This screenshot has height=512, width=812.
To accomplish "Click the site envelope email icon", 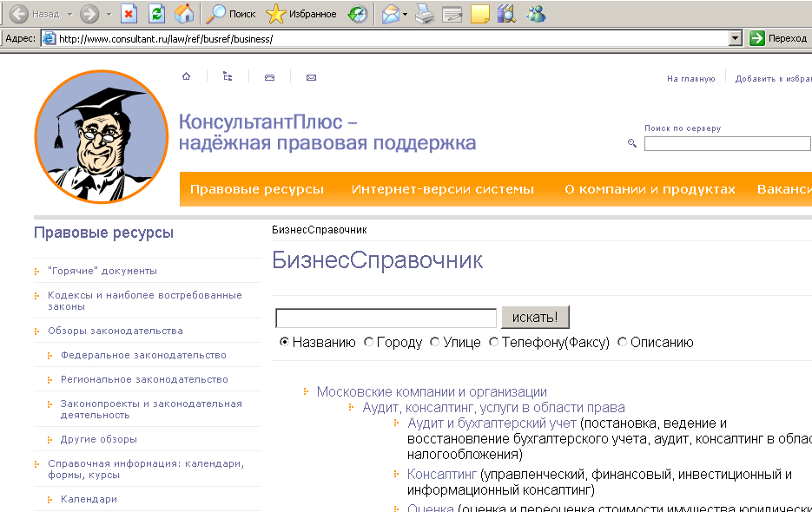I will click(x=311, y=77).
